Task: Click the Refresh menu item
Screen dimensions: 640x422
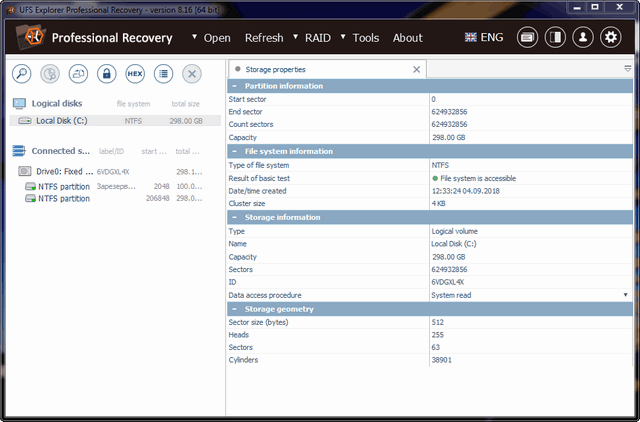Action: [x=264, y=38]
